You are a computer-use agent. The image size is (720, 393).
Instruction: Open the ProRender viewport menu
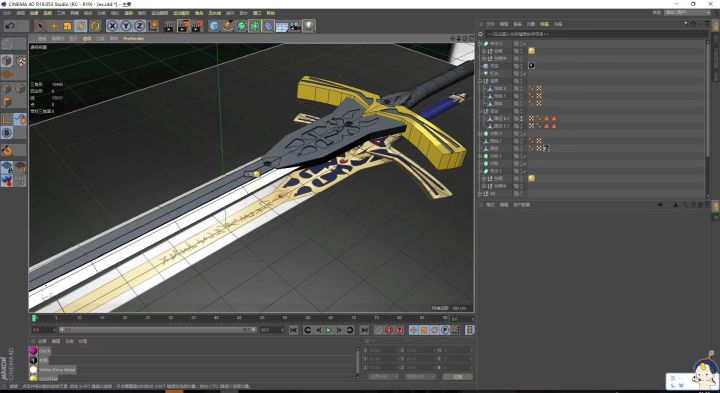[134, 39]
